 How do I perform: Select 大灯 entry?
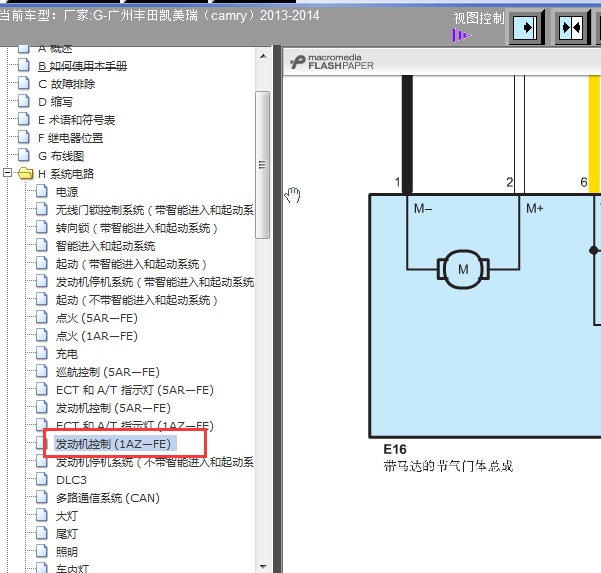pyautogui.click(x=67, y=516)
